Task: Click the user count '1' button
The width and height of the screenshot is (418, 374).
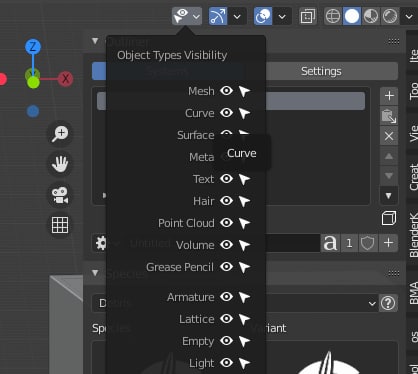Action: (349, 243)
